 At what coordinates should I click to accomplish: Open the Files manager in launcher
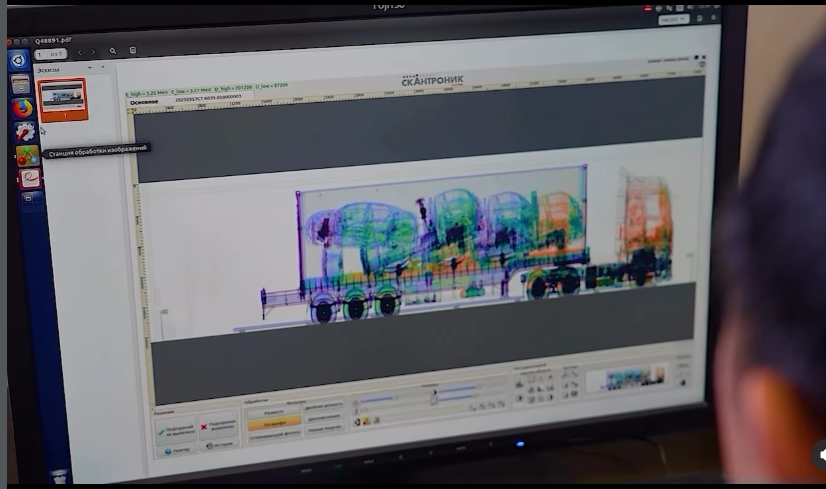(21, 84)
